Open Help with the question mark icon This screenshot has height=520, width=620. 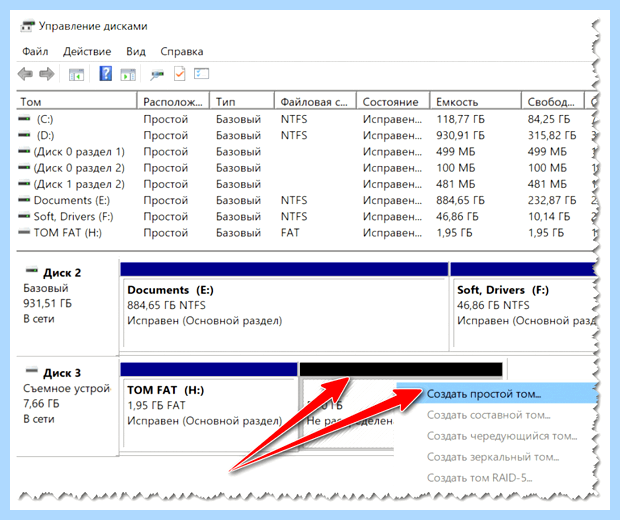106,74
